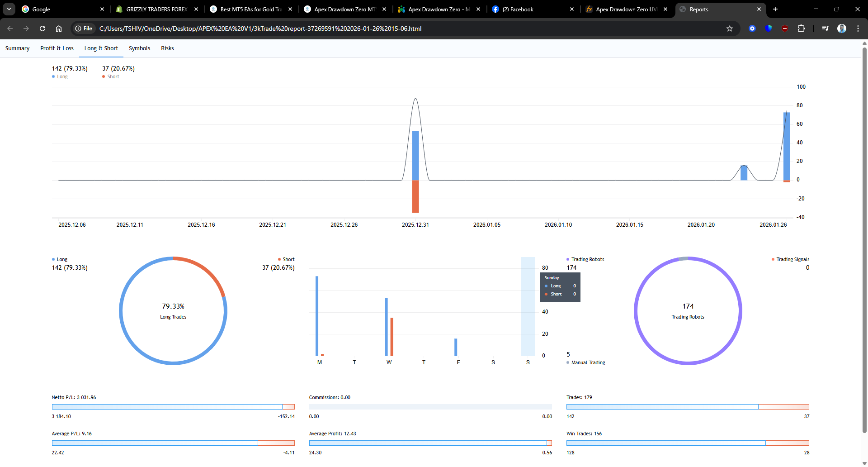The image size is (868, 467).
Task: Open new tab with plus button
Action: click(x=775, y=9)
